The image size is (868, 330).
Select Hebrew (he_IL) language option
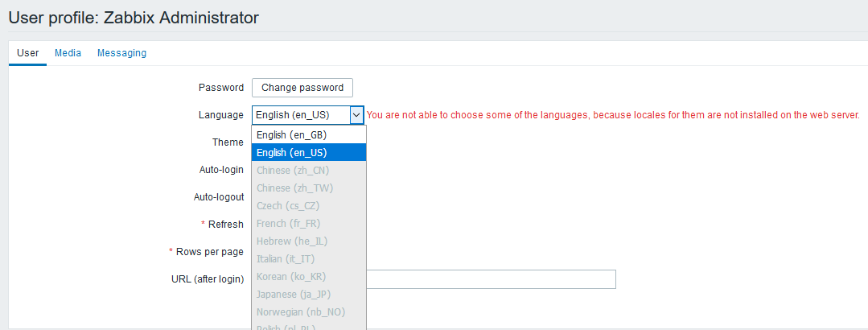tap(309, 241)
